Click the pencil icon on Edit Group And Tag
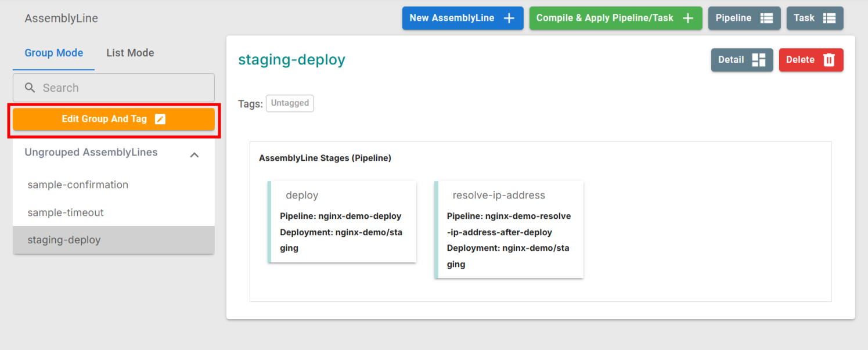The height and width of the screenshot is (350, 868). [x=160, y=119]
